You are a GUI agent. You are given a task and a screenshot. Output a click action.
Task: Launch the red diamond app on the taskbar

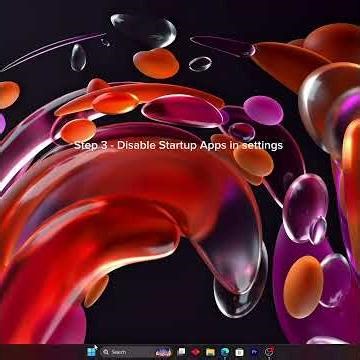pyautogui.click(x=196, y=352)
